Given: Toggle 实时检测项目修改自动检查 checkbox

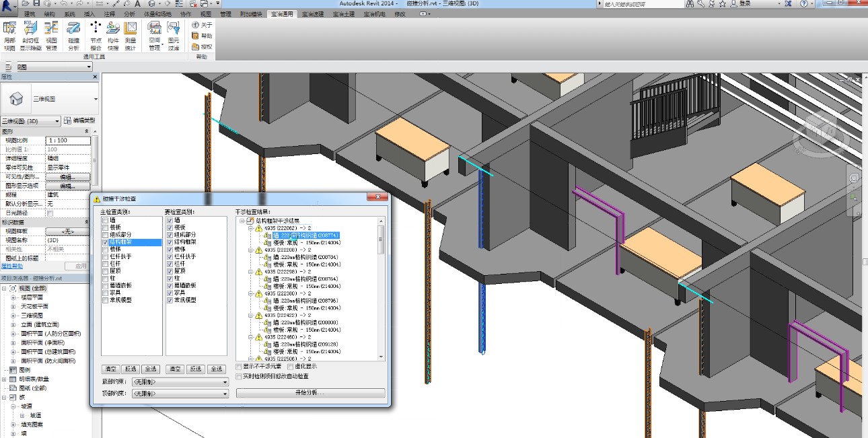Looking at the screenshot, I should pos(239,377).
